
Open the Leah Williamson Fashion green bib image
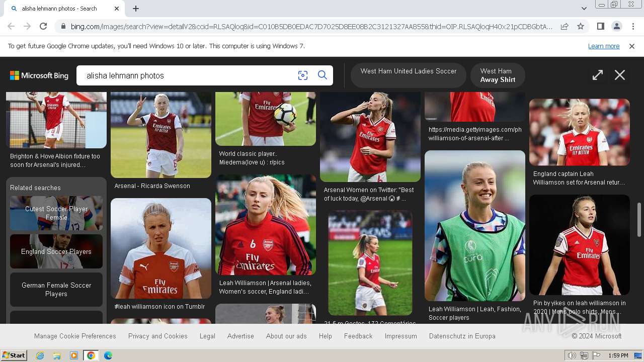475,226
